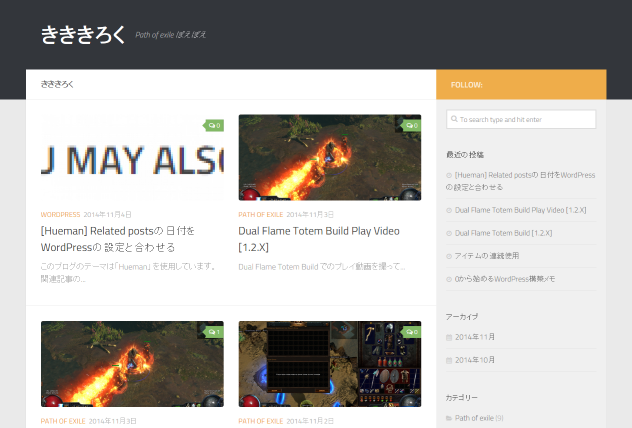The image size is (632, 428).
Task: Open the inventory screenshot thumbnail post
Action: pyautogui.click(x=330, y=364)
